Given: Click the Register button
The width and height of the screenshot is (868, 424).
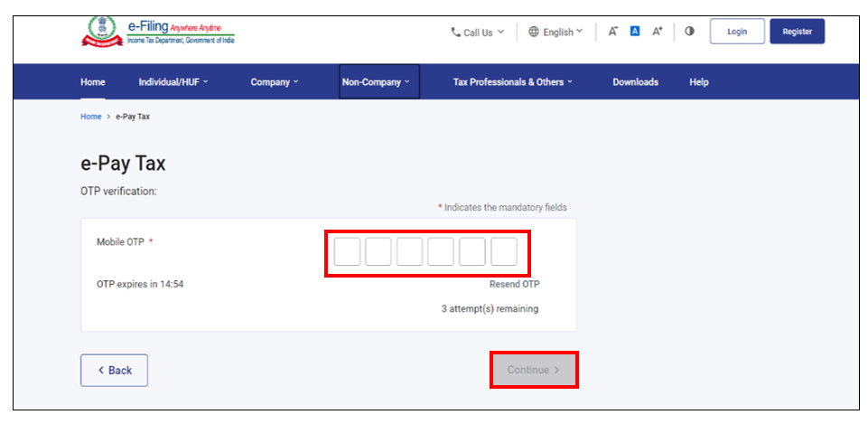Looking at the screenshot, I should click(797, 32).
